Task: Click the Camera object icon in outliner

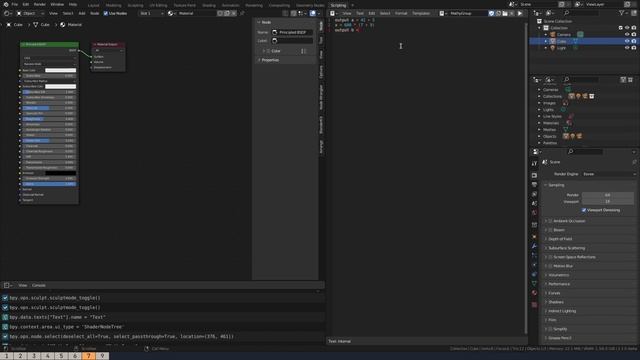Action: click(553, 35)
